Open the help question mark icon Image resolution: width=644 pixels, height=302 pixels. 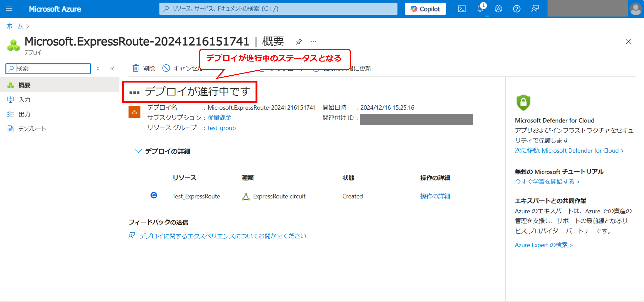(516, 9)
